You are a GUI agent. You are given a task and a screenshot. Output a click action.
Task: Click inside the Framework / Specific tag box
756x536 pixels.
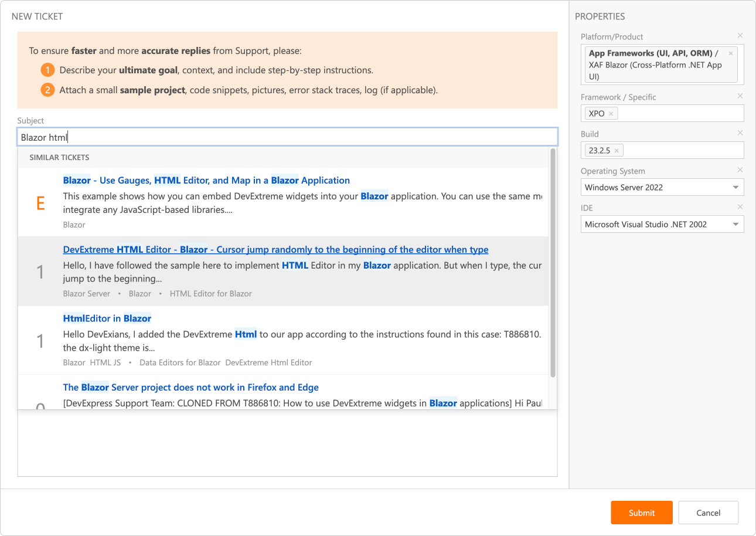(680, 114)
